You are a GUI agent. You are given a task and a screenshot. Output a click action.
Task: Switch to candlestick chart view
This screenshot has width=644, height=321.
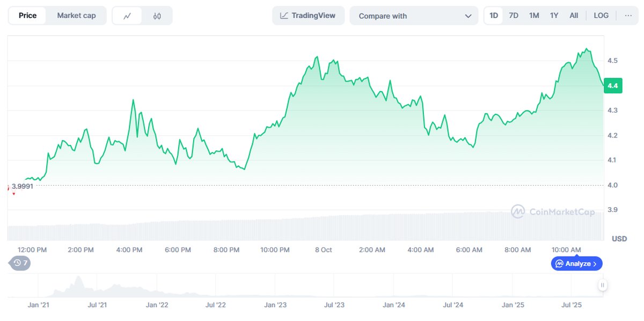(x=157, y=16)
